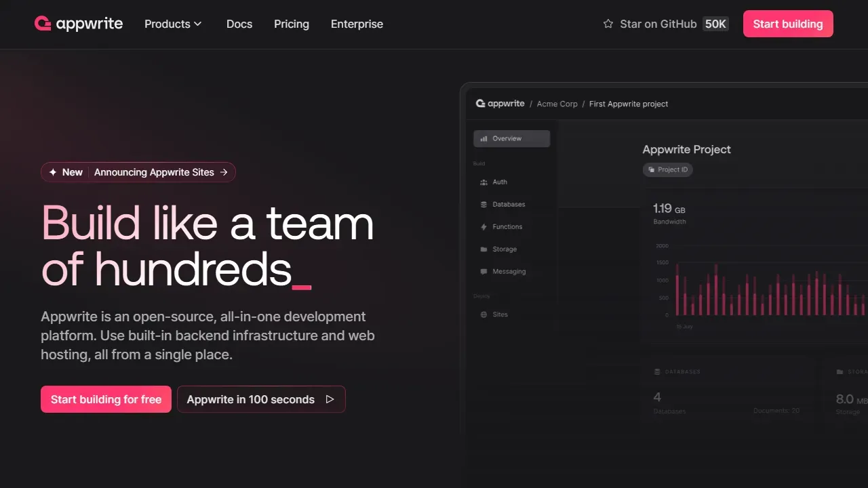Open the Announcing Appwrite Sites banner
The width and height of the screenshot is (868, 488).
coord(138,172)
